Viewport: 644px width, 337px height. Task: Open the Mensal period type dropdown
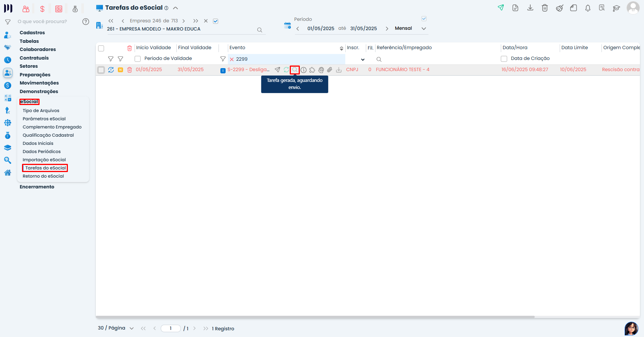click(x=424, y=29)
